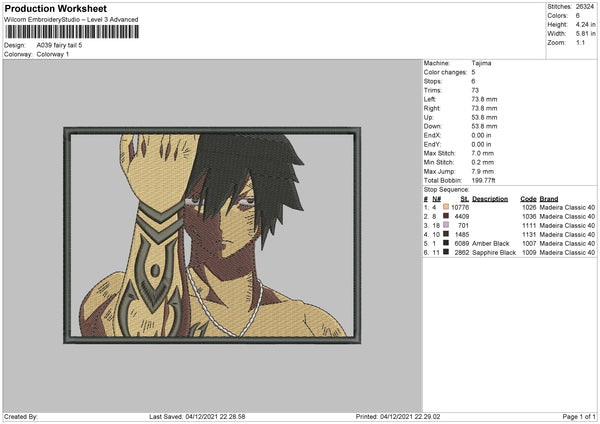600x424 pixels.
Task: Click the 'Wilcom EmbroideryStudio – Level 3 Advanced' line
Action: 71,19
